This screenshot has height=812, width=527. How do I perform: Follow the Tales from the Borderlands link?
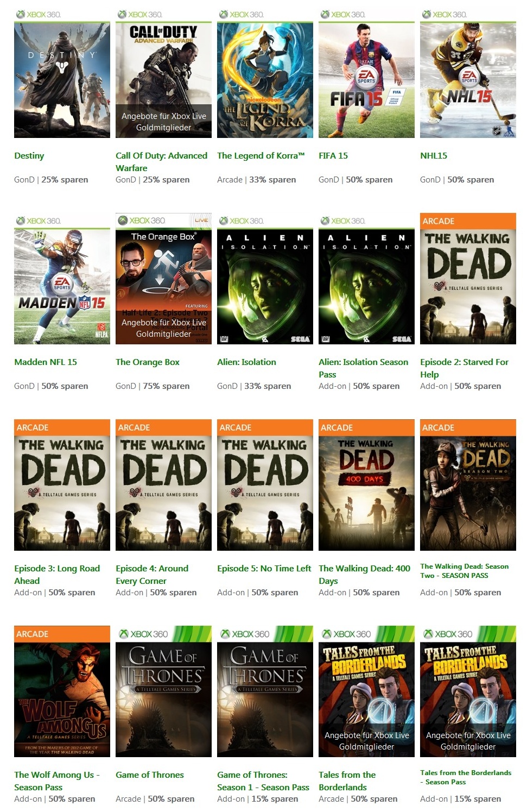tap(347, 781)
